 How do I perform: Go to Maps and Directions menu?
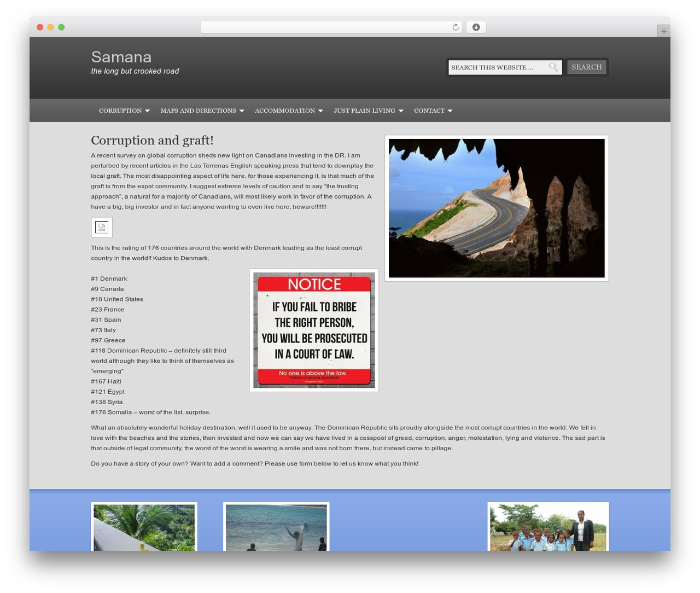(x=198, y=111)
